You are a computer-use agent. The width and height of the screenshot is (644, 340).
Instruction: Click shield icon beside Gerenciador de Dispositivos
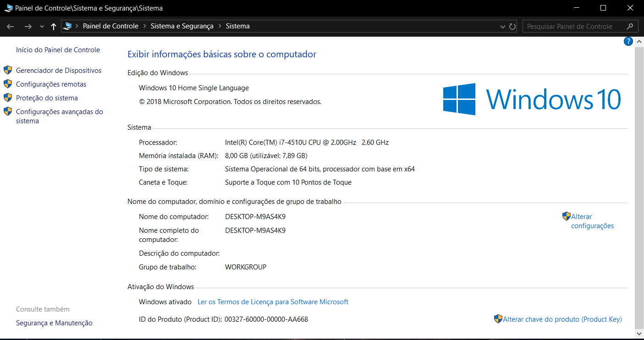(x=8, y=70)
